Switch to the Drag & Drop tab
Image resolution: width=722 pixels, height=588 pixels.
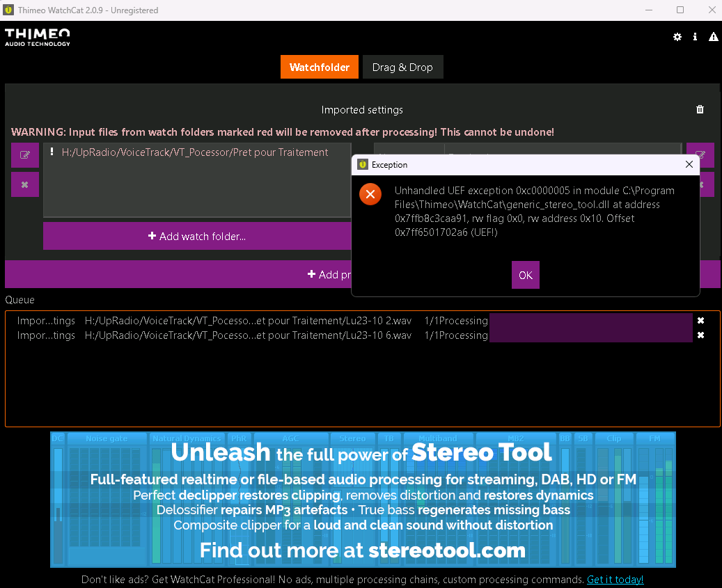pos(402,67)
